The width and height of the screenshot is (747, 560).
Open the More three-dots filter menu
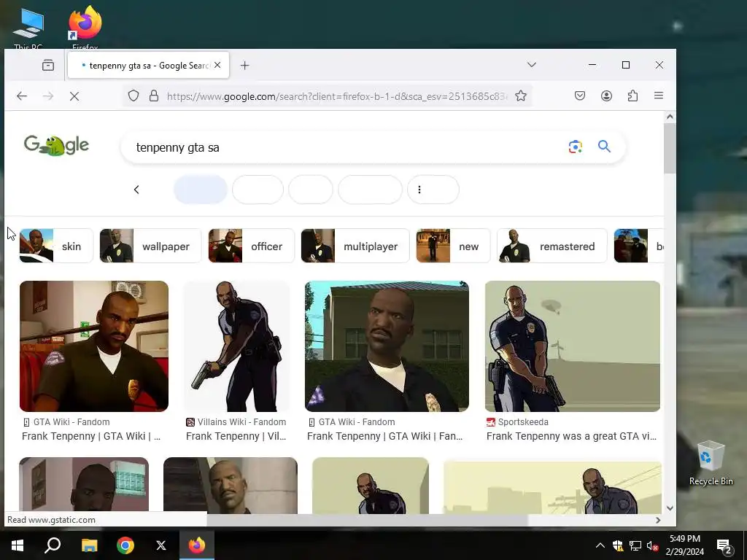point(433,190)
